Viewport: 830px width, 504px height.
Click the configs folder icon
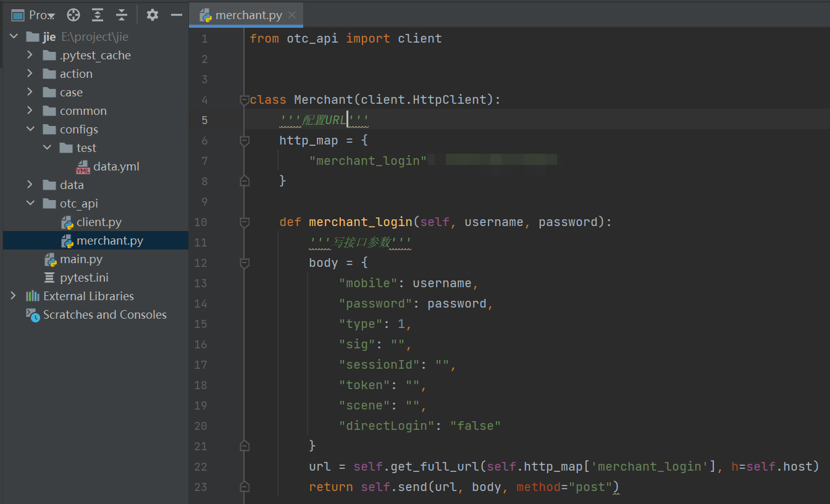(x=49, y=130)
